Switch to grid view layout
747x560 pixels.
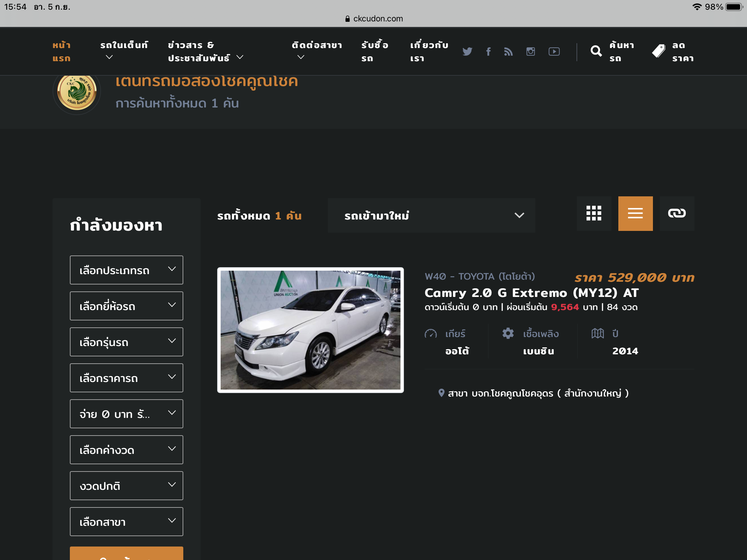(x=594, y=213)
